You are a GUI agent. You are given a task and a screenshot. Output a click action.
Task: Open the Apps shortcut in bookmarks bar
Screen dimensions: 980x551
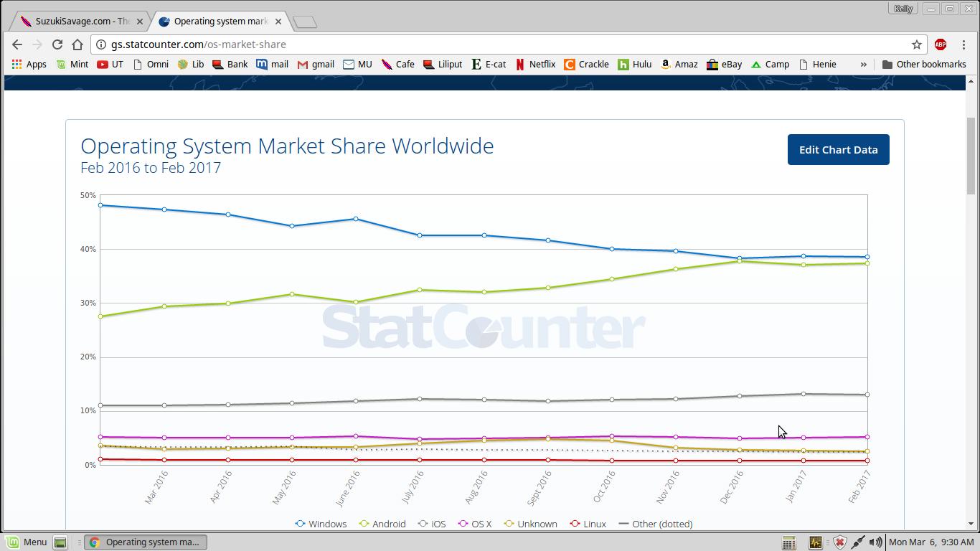pyautogui.click(x=29, y=65)
